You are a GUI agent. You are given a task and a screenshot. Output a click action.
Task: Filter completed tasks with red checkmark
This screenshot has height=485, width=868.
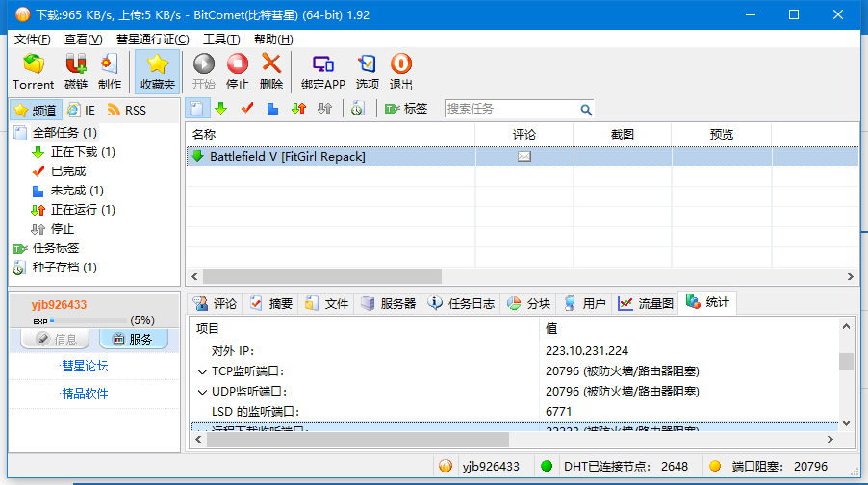(x=247, y=109)
